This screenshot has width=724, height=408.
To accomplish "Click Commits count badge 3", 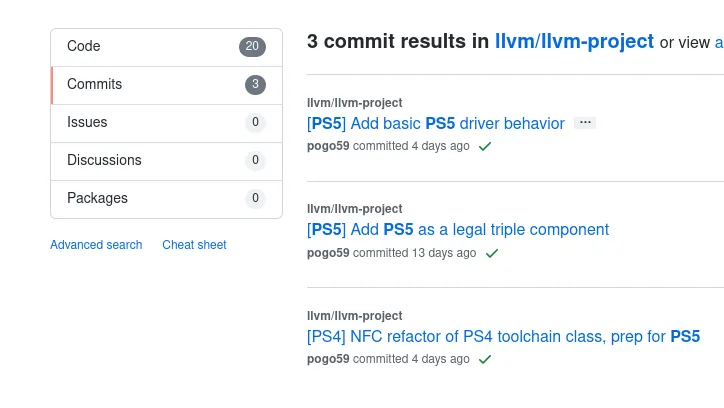I will click(x=255, y=84).
